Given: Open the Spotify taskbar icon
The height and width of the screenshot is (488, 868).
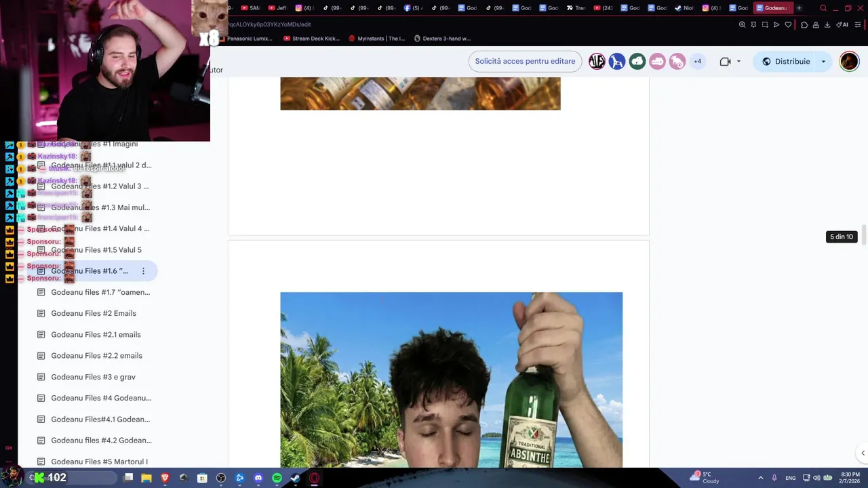Looking at the screenshot, I should (x=277, y=478).
